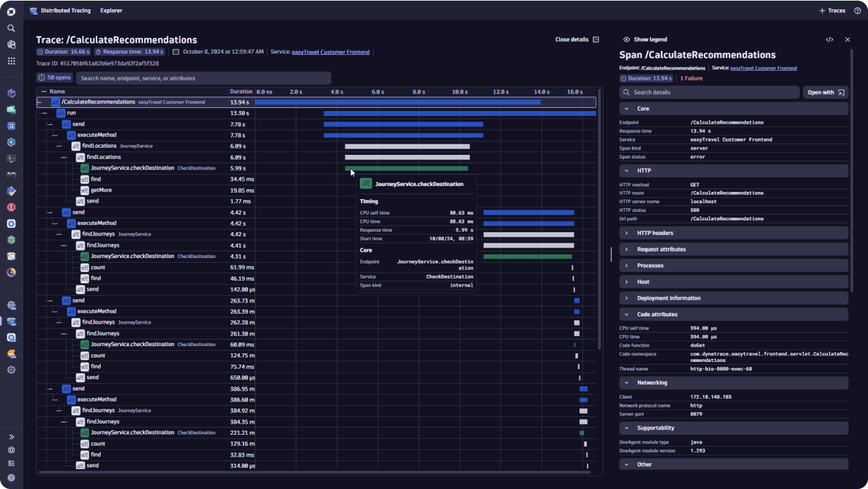Collapse the run span tree node
The width and height of the screenshot is (868, 489).
coord(44,113)
